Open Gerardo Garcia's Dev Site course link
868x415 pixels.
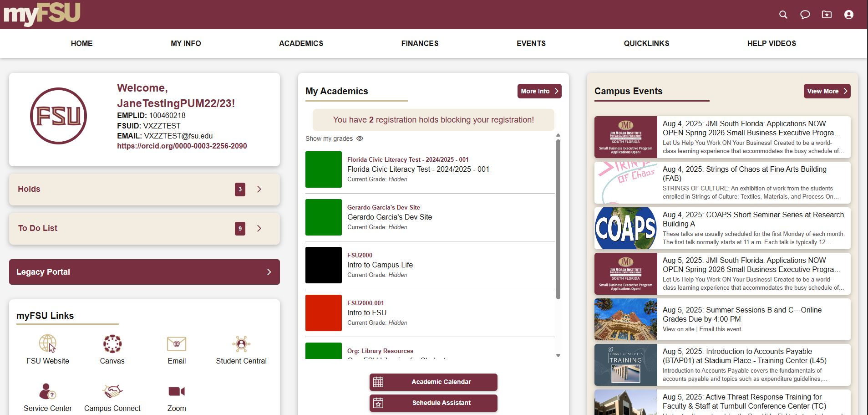point(384,207)
